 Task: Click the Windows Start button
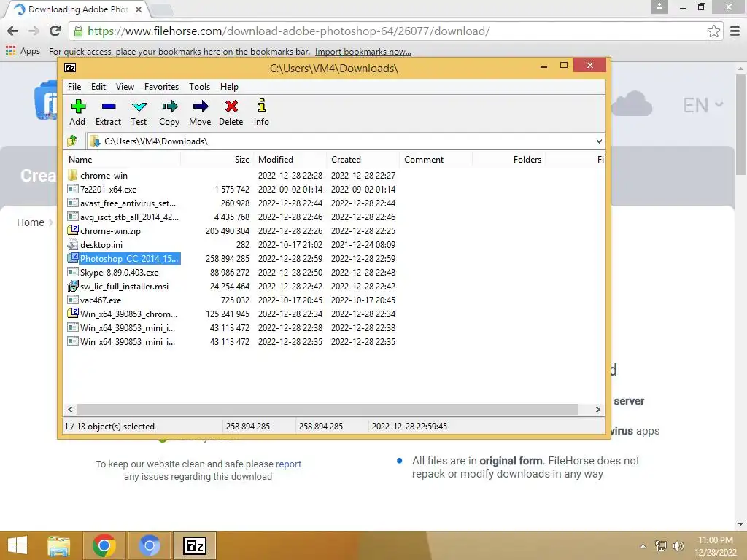[x=18, y=545]
